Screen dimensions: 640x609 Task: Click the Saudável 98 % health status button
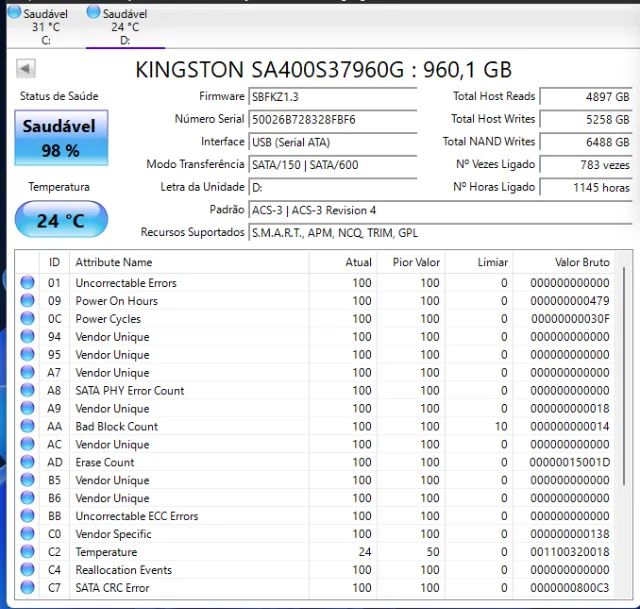(x=61, y=138)
